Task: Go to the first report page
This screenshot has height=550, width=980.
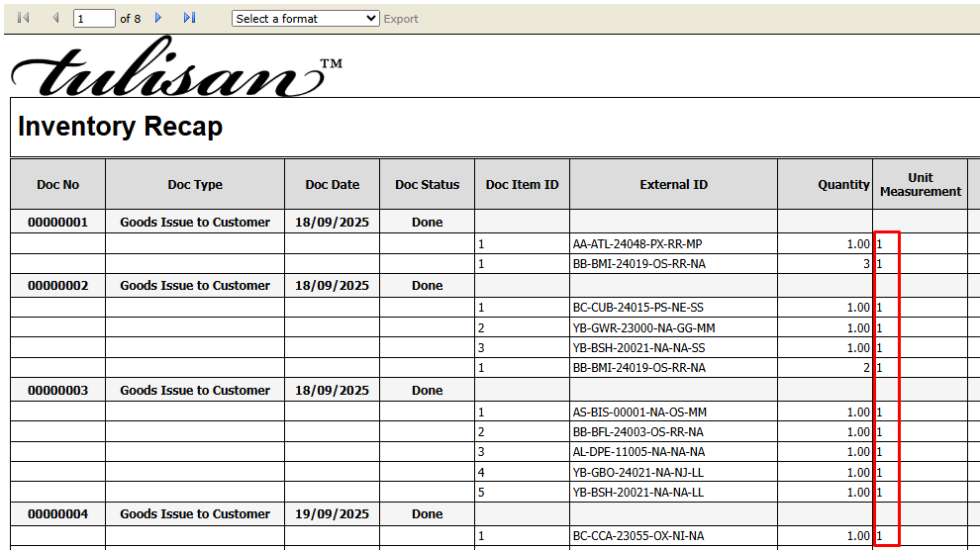Action: pyautogui.click(x=24, y=18)
